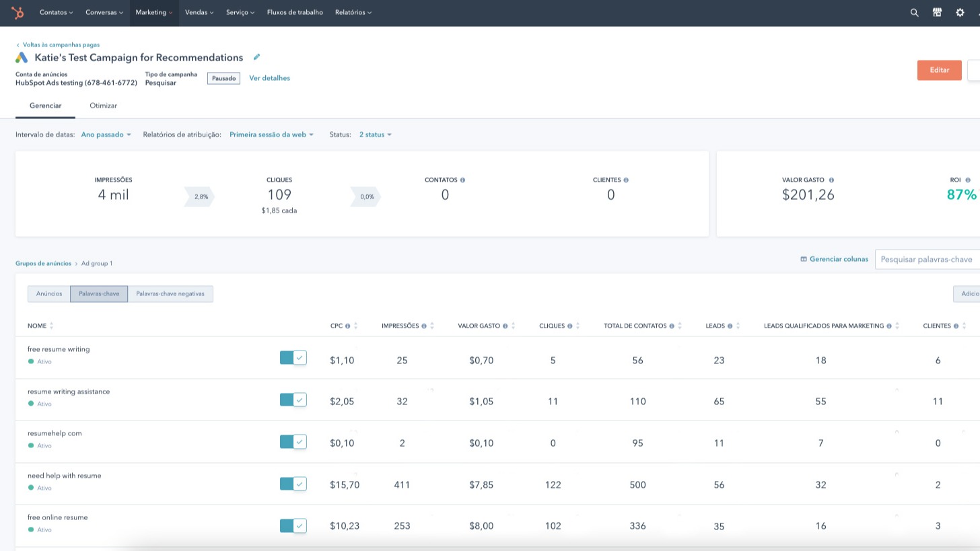
Task: Click 'need help with resume' keyword name
Action: pos(65,476)
